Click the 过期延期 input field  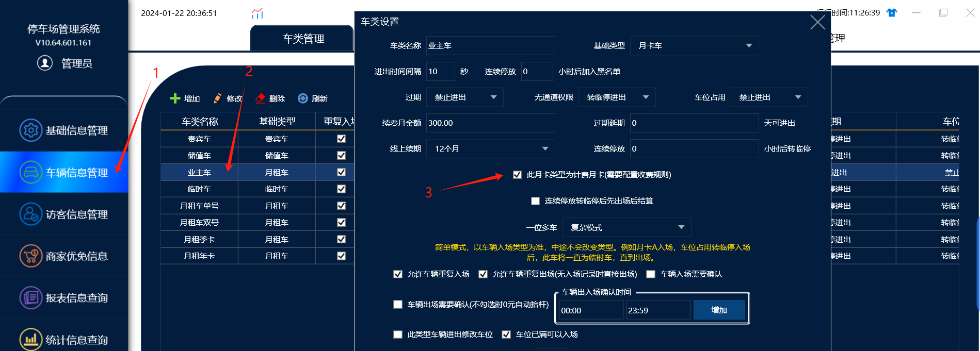tap(694, 123)
